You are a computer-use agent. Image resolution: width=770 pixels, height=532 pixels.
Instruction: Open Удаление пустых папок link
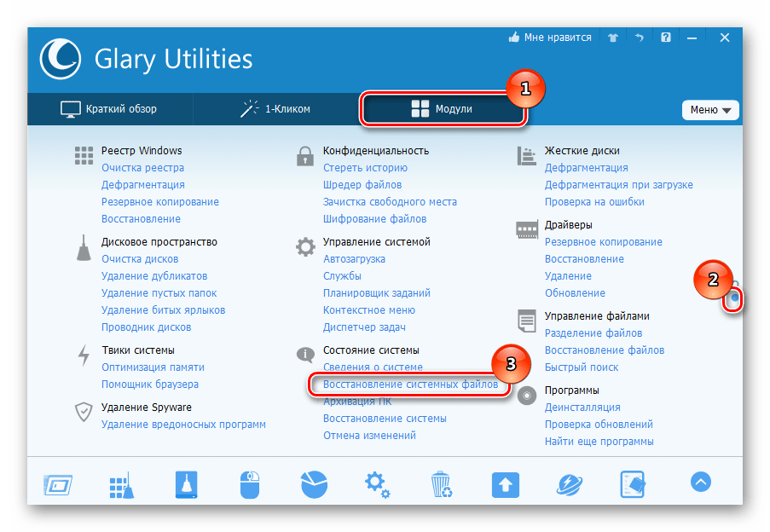(x=159, y=293)
